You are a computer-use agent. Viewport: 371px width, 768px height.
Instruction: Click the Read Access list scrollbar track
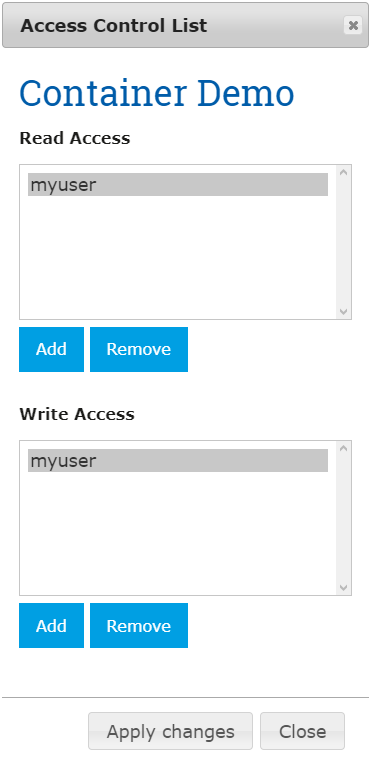pyautogui.click(x=344, y=242)
